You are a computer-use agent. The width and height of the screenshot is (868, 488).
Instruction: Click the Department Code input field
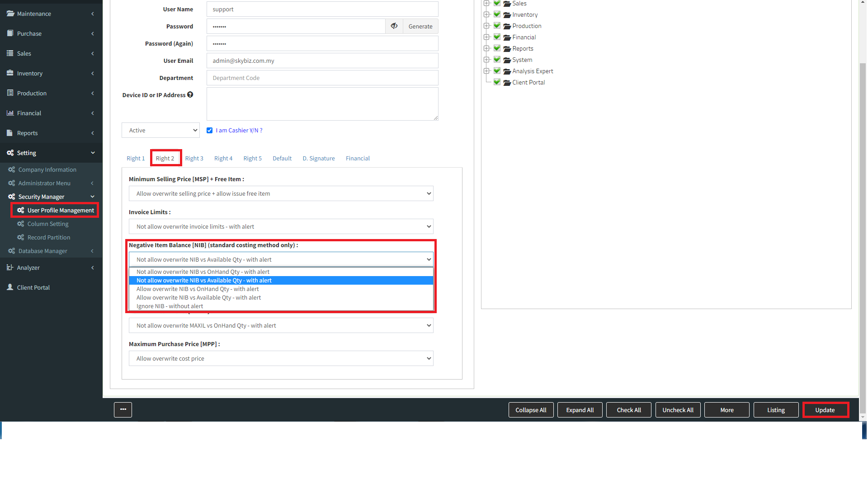pos(322,78)
